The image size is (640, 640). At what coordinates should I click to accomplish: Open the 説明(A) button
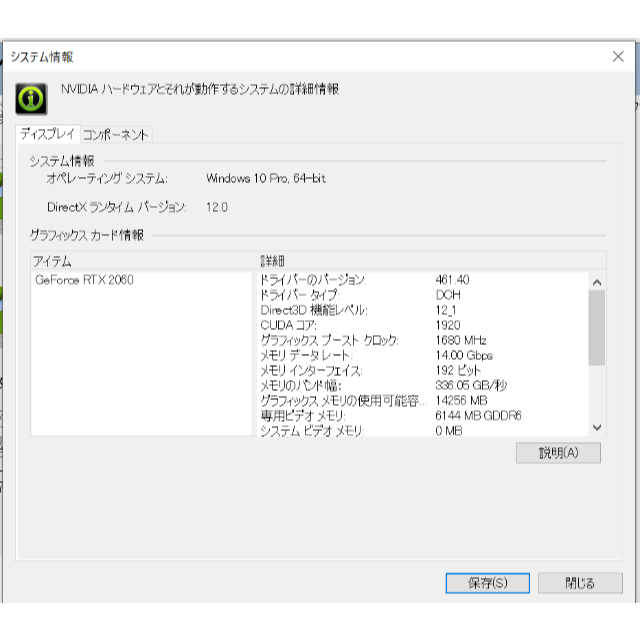(x=558, y=453)
